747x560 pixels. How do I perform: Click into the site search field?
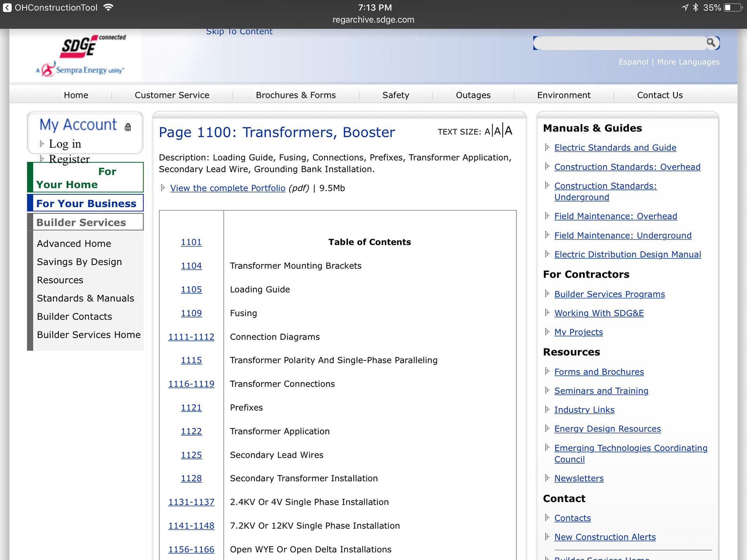622,43
